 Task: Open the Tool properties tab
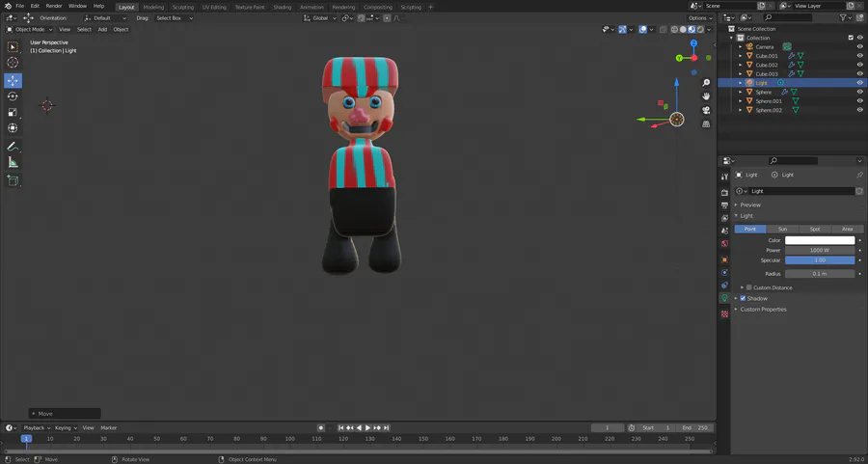click(724, 177)
